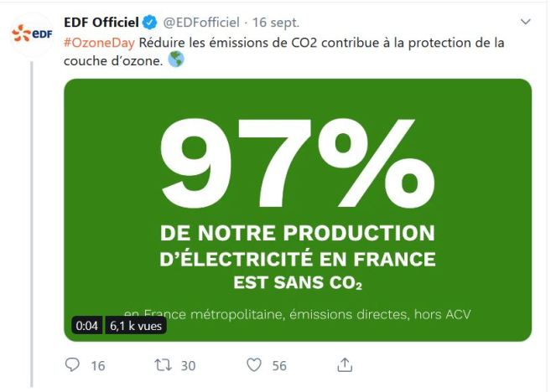Click the "EST SANS CO₂" text in video
This screenshot has width=556, height=392.
point(298,282)
